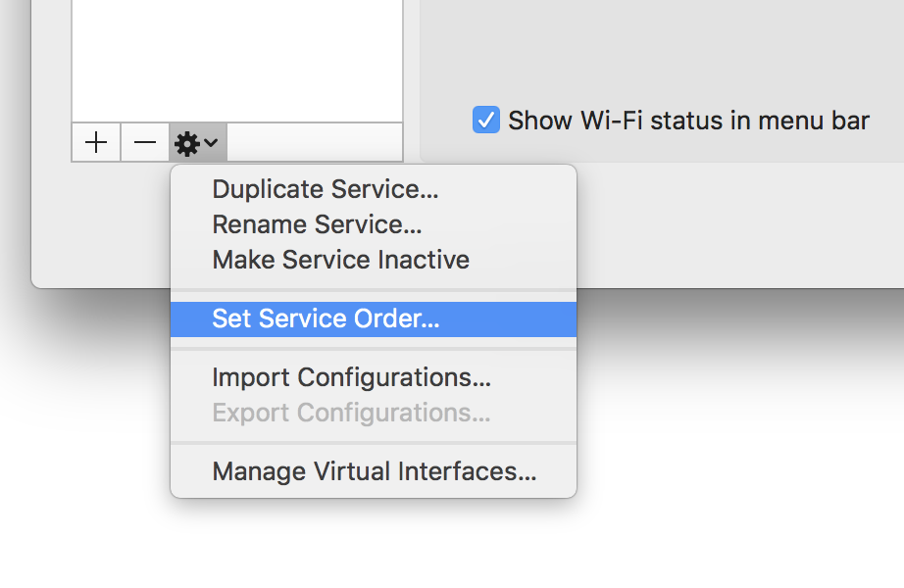Uncheck the Show Wi-Fi status checkbox
904x588 pixels.
[x=486, y=121]
